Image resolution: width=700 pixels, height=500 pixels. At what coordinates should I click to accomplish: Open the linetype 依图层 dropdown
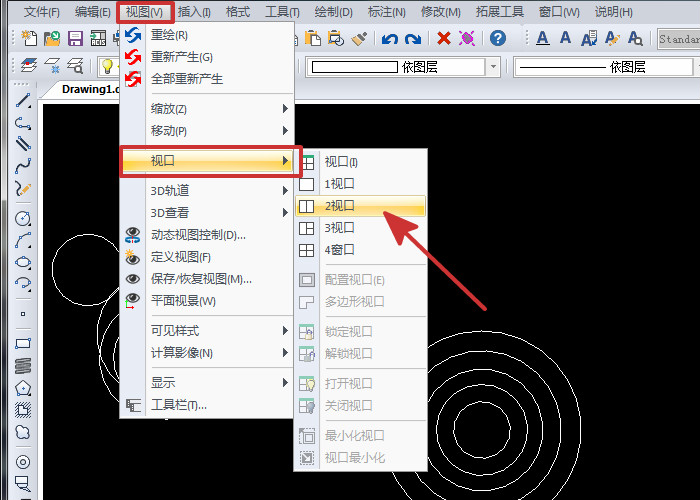click(x=604, y=67)
